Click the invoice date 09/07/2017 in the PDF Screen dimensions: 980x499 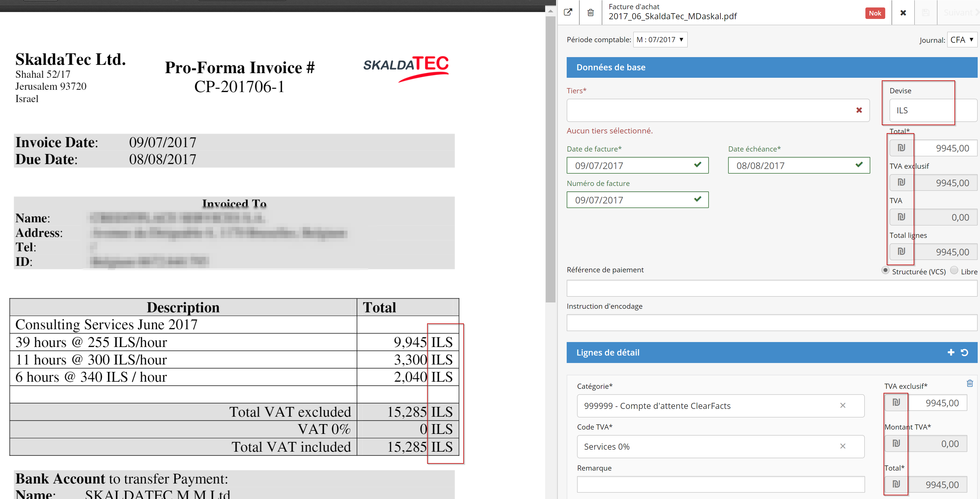pyautogui.click(x=163, y=143)
